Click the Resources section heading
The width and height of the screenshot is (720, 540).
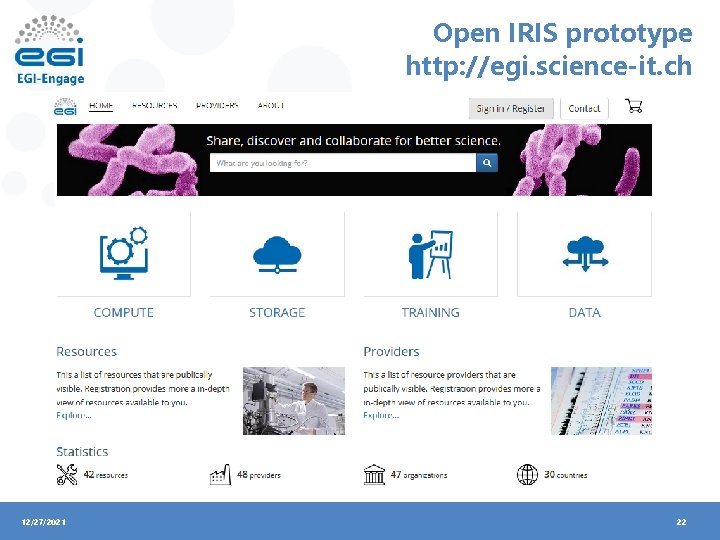[86, 352]
